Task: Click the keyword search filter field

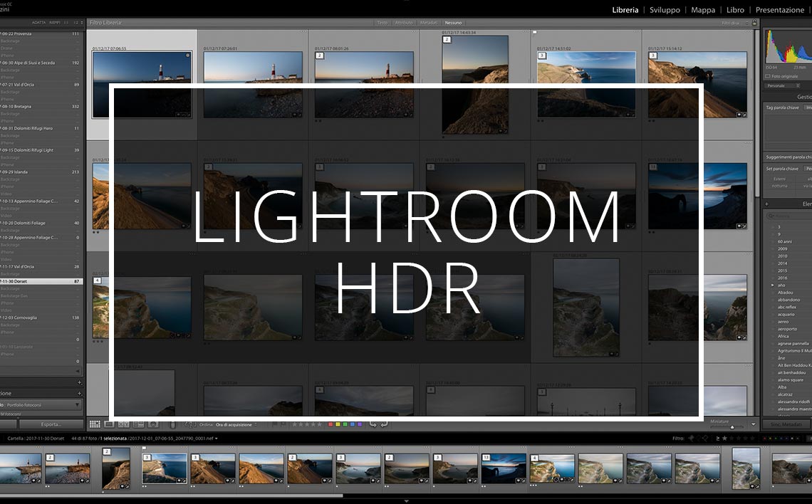Action: 788,216
